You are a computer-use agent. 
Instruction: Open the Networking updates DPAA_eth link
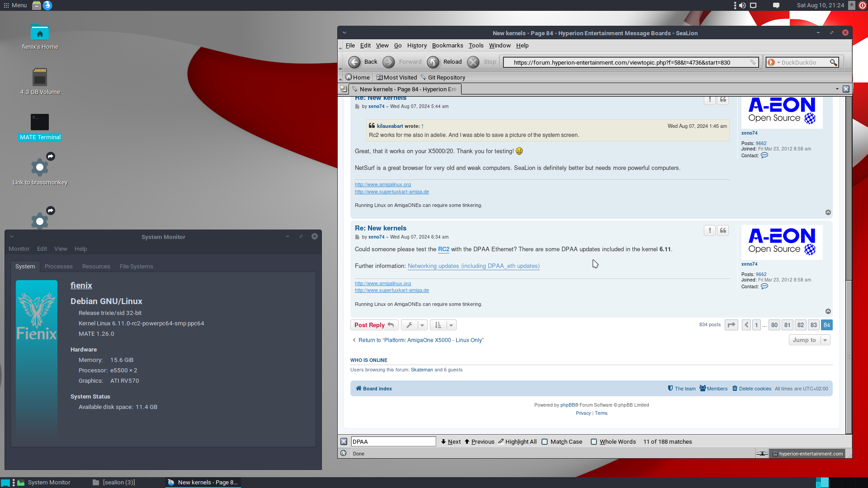click(x=473, y=266)
